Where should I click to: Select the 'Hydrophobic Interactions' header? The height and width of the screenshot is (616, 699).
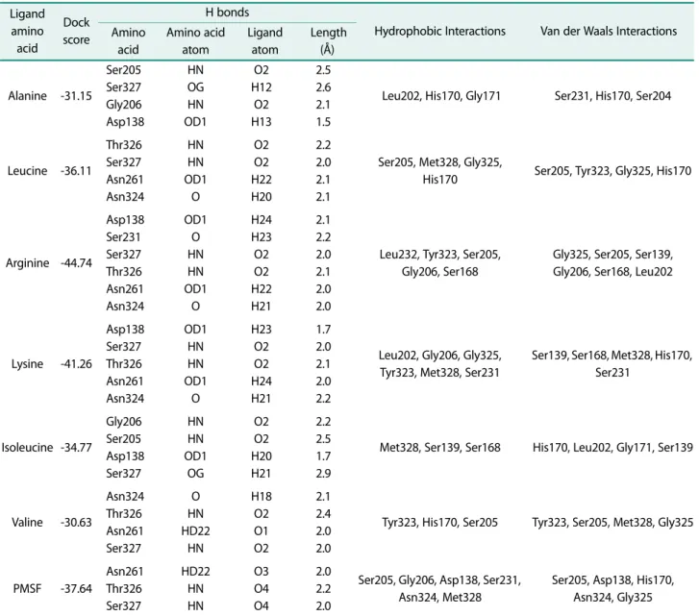tap(439, 31)
